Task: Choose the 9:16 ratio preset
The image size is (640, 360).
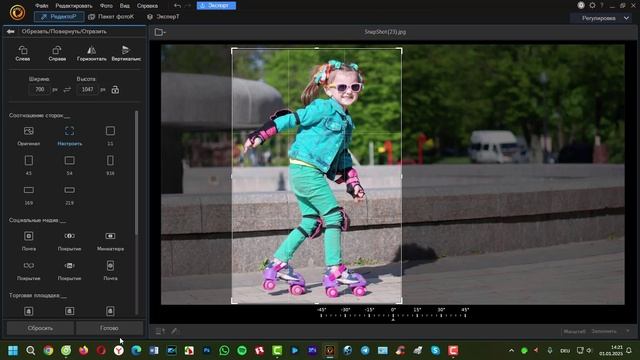Action: click(110, 165)
